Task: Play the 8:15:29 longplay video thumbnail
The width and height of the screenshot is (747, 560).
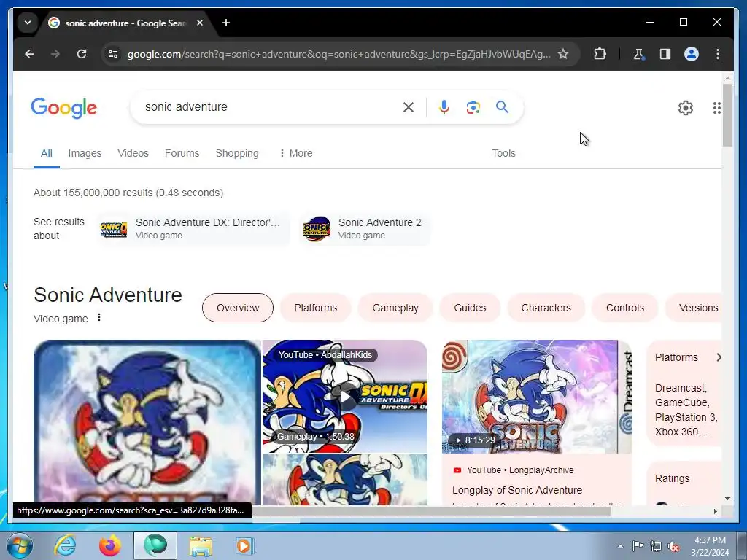Action: coord(537,396)
